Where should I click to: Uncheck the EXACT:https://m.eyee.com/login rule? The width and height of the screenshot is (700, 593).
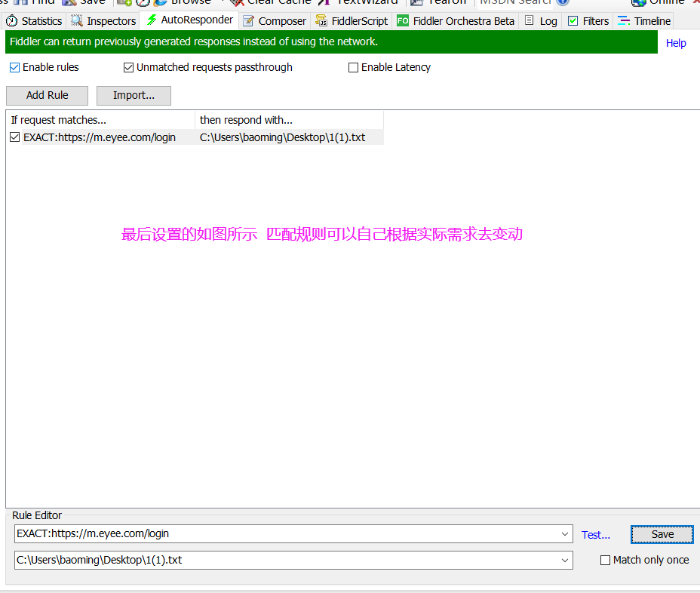14,137
